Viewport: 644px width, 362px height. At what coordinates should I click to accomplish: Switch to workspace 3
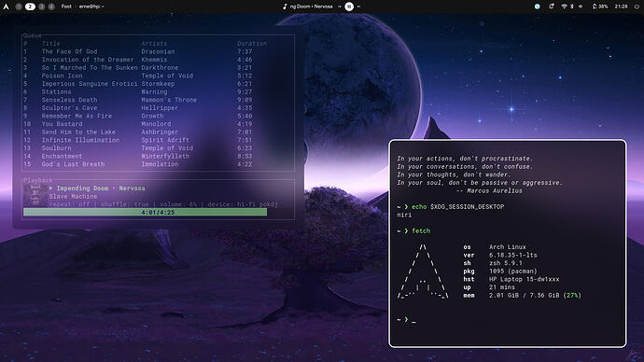point(41,7)
